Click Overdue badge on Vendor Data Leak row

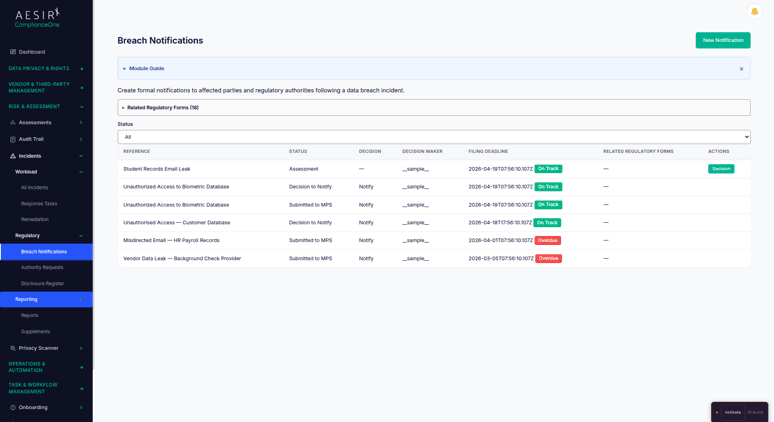click(548, 259)
